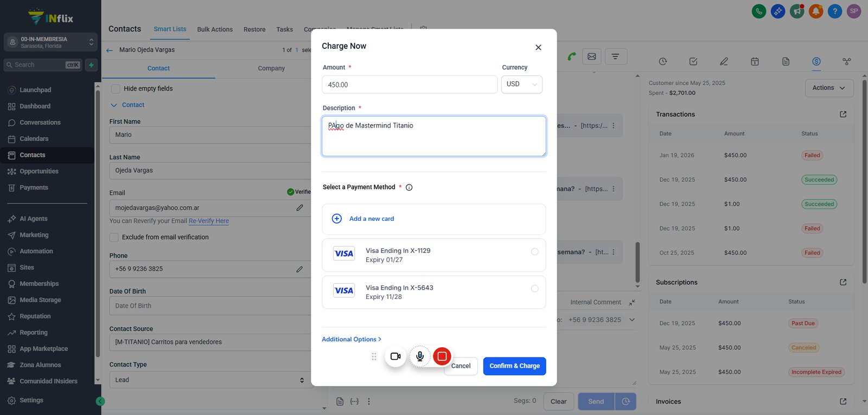Open the megaphone announcements icon

797,11
